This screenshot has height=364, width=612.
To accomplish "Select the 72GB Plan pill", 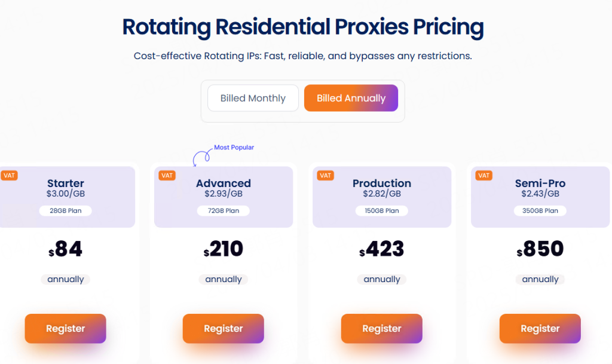I will [x=223, y=210].
